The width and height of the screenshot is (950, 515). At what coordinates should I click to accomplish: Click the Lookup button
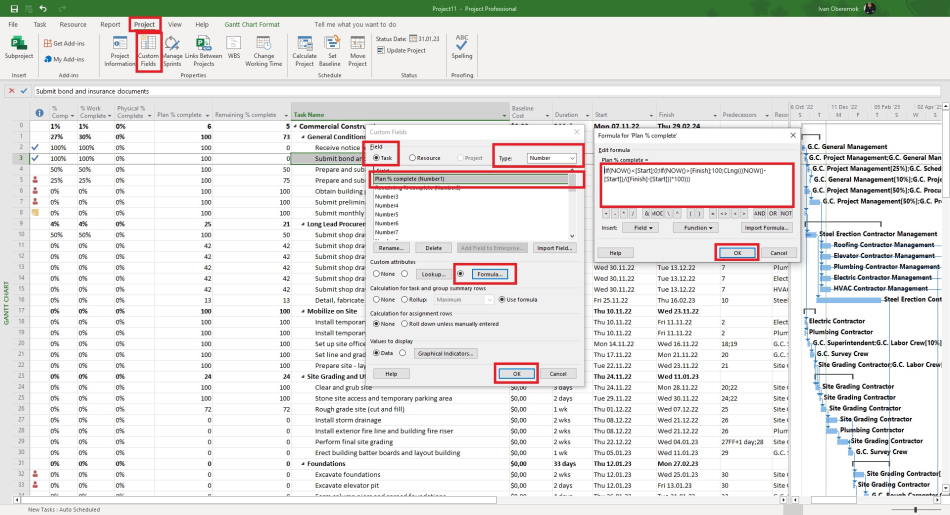(x=433, y=274)
